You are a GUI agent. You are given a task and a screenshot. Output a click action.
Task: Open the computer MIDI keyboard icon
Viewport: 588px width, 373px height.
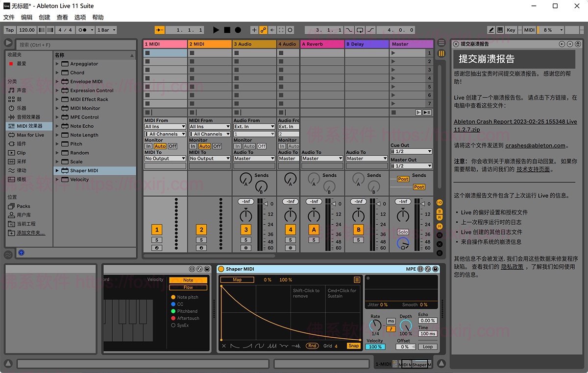tap(500, 30)
